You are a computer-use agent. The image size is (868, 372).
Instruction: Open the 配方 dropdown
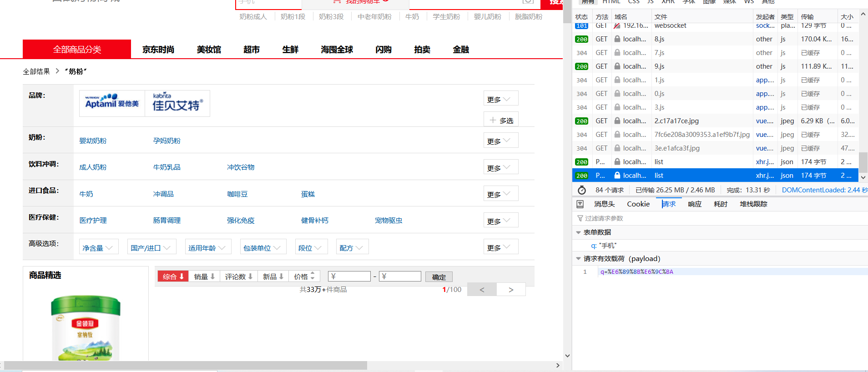[352, 247]
